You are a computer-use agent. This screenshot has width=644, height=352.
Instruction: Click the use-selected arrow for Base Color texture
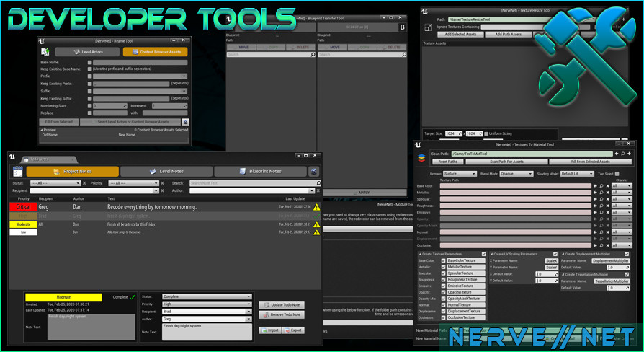click(x=595, y=186)
